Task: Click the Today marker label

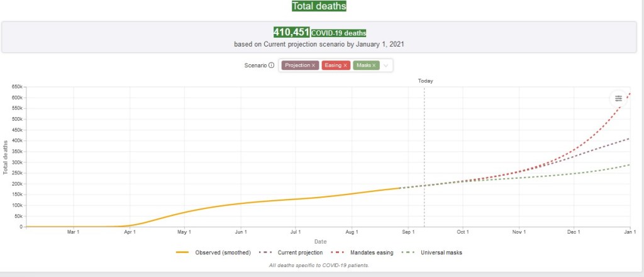Action: click(426, 81)
